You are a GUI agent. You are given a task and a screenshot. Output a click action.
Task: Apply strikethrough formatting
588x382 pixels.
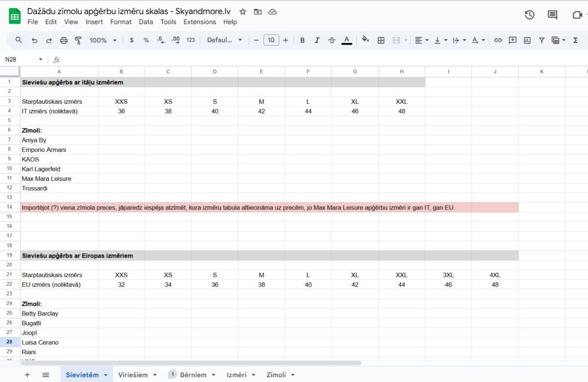click(332, 40)
